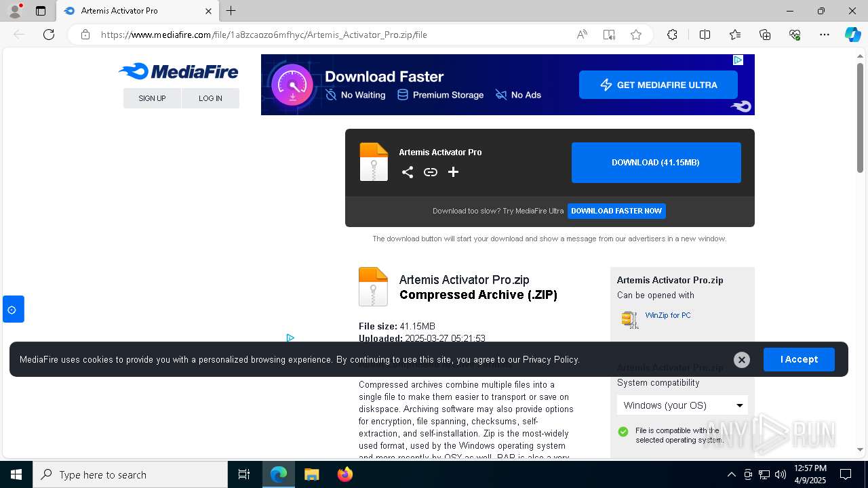This screenshot has height=488, width=868.
Task: Click the MediaFire logo
Action: pos(178,71)
